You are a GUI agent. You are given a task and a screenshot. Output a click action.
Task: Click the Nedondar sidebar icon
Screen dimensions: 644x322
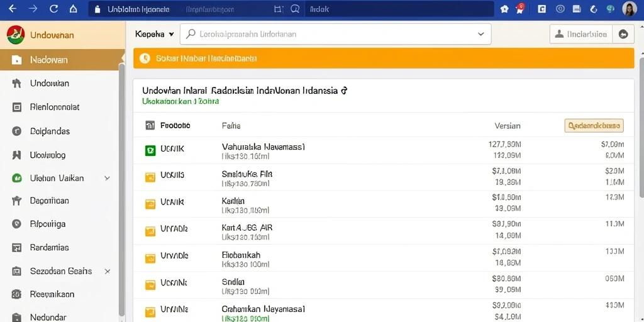pyautogui.click(x=17, y=318)
